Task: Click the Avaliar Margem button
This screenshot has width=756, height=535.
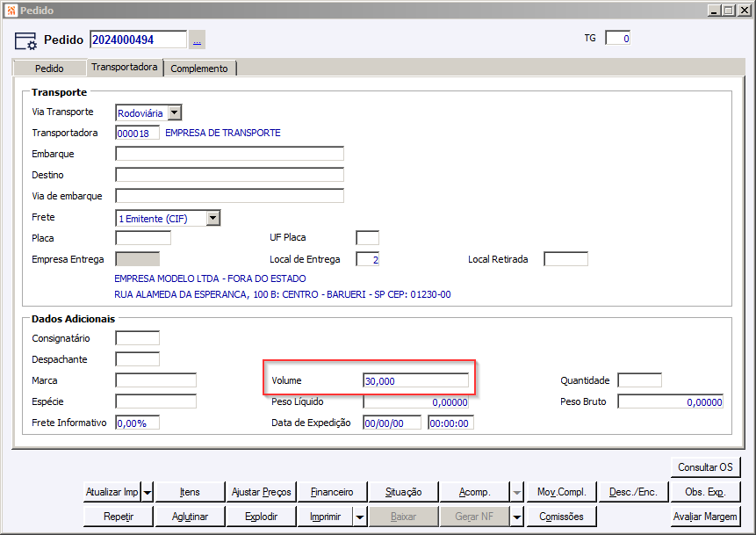Action: [x=705, y=517]
